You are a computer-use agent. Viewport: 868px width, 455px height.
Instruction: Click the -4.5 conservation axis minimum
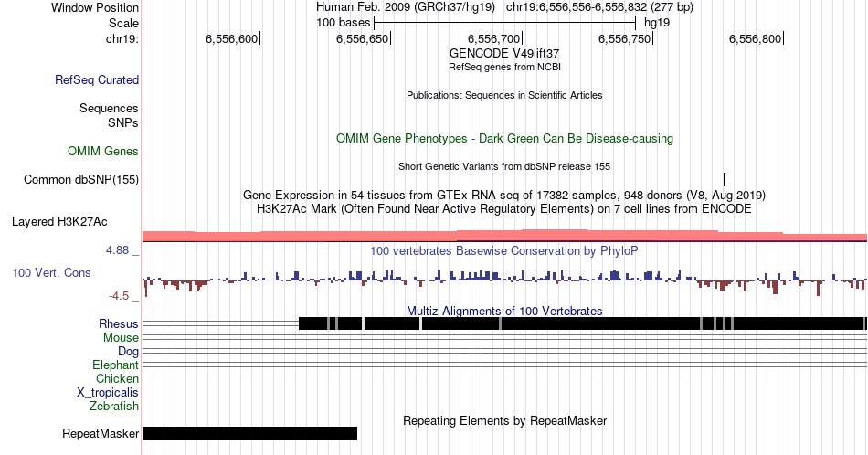119,296
